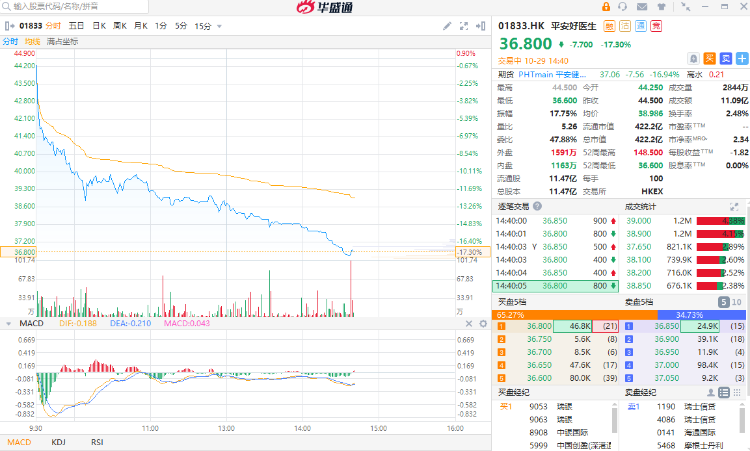
Task: Click the 成交统计 section header
Action: [x=640, y=207]
